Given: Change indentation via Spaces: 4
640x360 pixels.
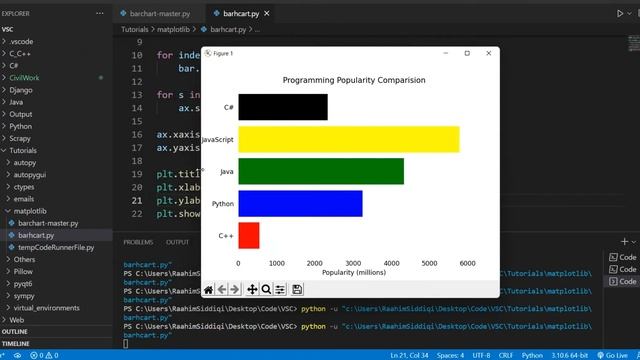Looking at the screenshot, I should (450, 356).
